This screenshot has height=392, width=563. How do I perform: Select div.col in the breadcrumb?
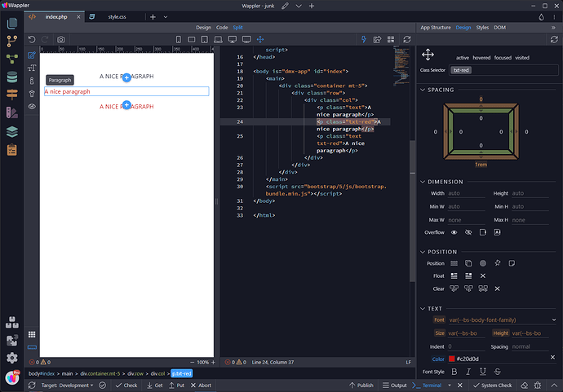point(157,373)
